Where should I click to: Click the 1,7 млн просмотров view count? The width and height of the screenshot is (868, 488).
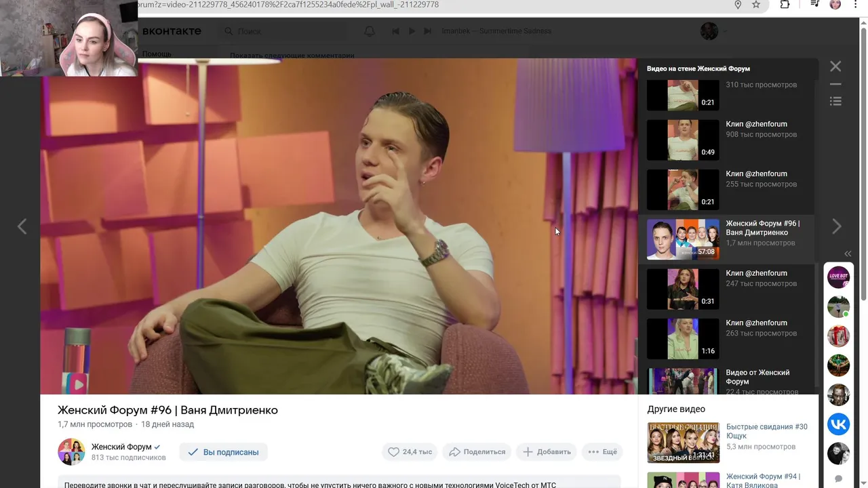coord(95,424)
